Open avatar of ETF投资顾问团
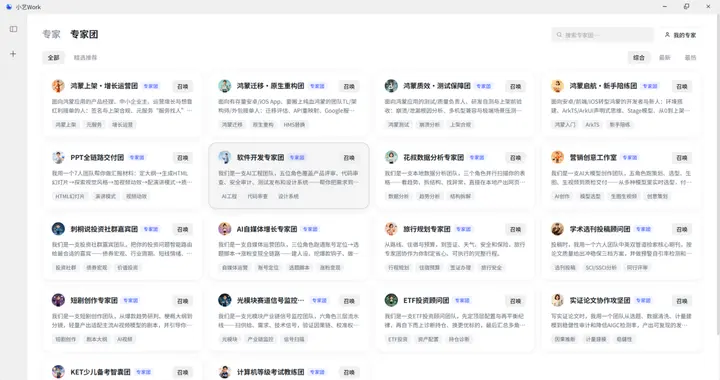The width and height of the screenshot is (720, 380). pos(391,301)
